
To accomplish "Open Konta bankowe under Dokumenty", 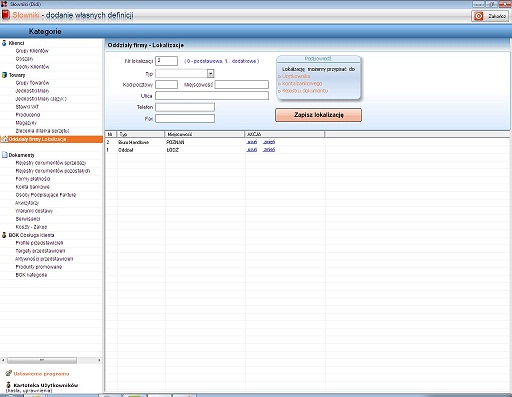I will (x=32, y=187).
